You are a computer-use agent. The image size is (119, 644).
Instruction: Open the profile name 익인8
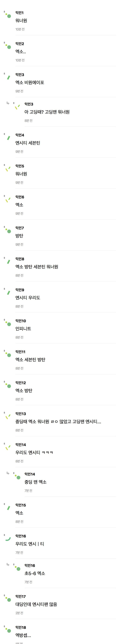(x=20, y=259)
